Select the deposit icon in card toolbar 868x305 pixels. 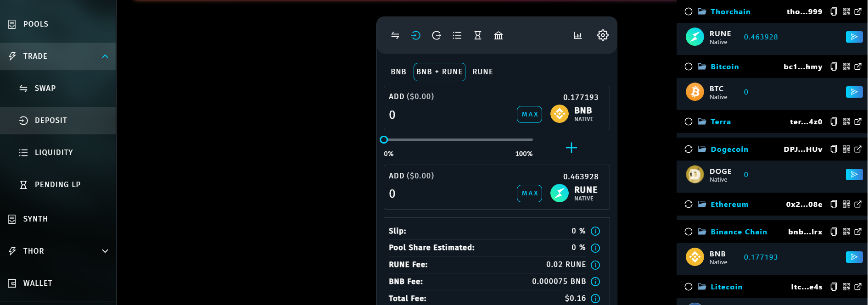416,35
